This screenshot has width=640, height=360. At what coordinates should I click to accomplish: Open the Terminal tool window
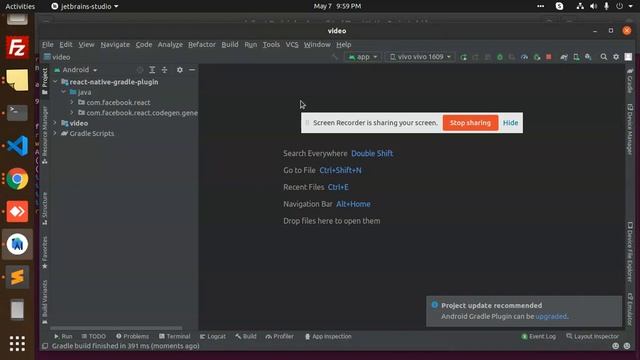pos(175,336)
